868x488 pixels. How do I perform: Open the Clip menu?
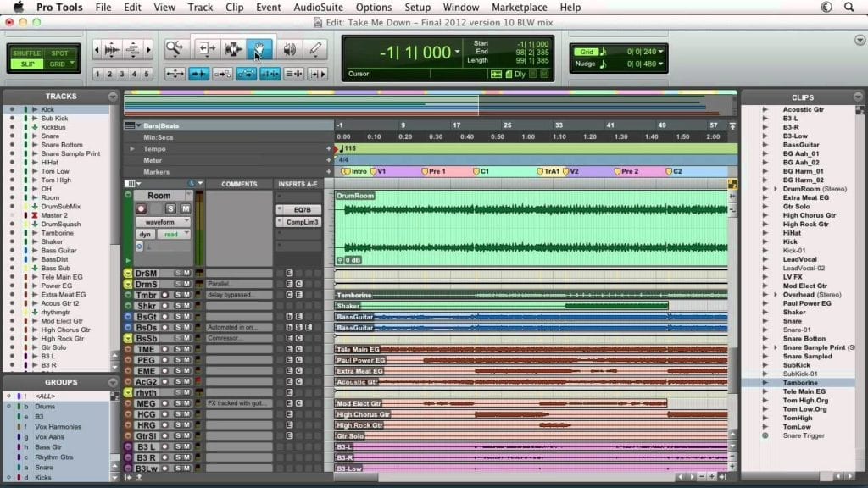[x=235, y=7]
